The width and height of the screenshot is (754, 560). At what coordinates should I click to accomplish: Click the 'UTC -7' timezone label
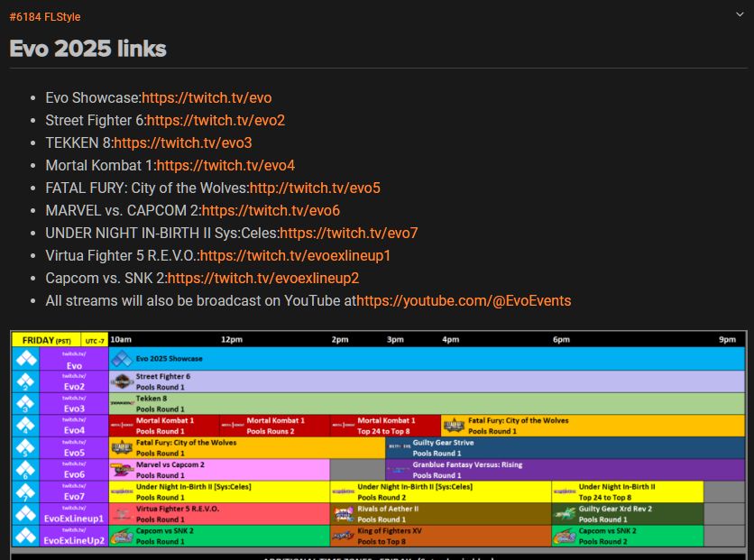pos(95,341)
